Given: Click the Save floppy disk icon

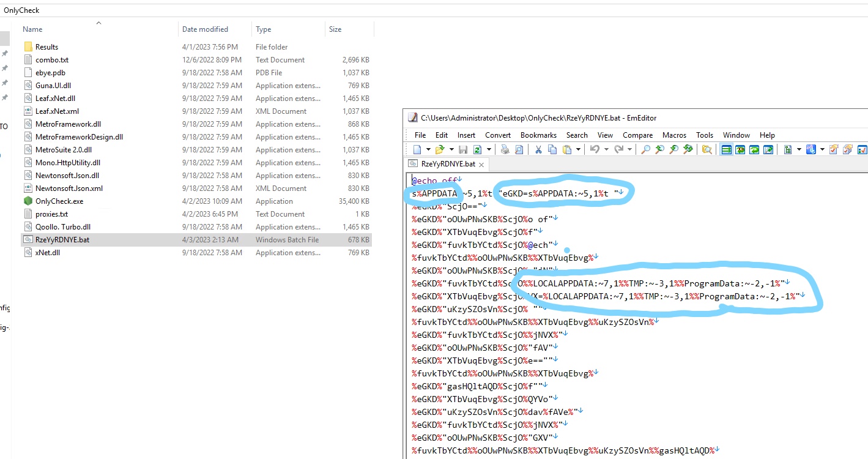Looking at the screenshot, I should [x=463, y=149].
